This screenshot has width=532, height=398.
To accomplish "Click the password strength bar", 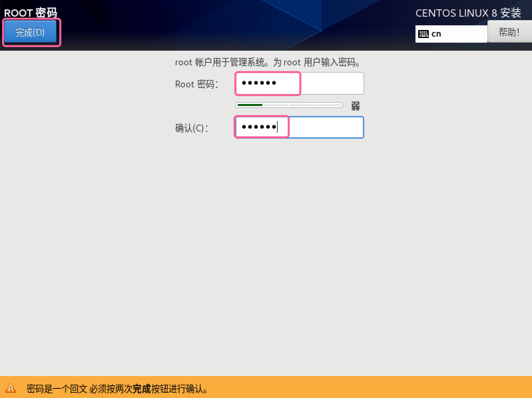I will point(289,105).
